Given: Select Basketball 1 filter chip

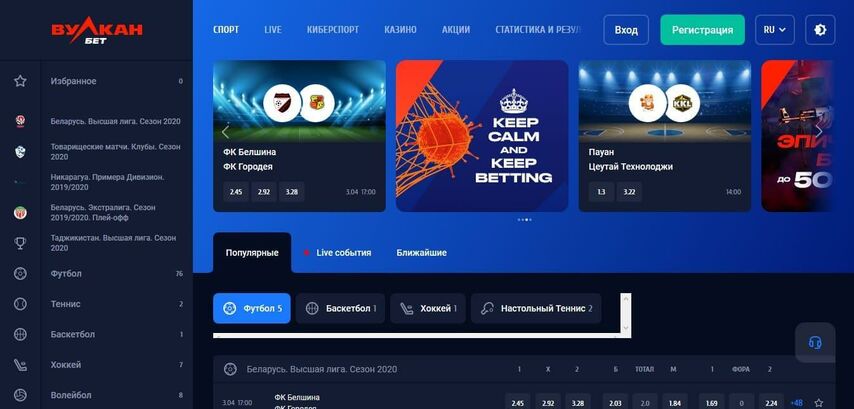Looking at the screenshot, I should (x=340, y=309).
